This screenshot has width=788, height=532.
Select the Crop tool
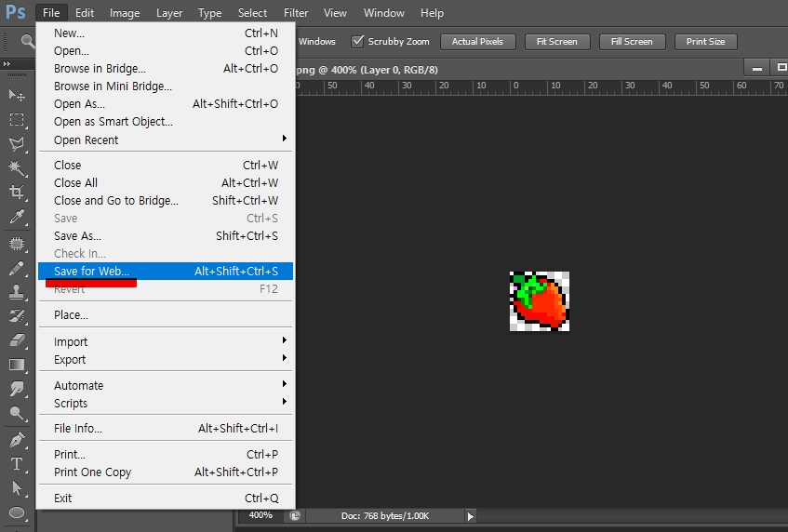coord(17,192)
